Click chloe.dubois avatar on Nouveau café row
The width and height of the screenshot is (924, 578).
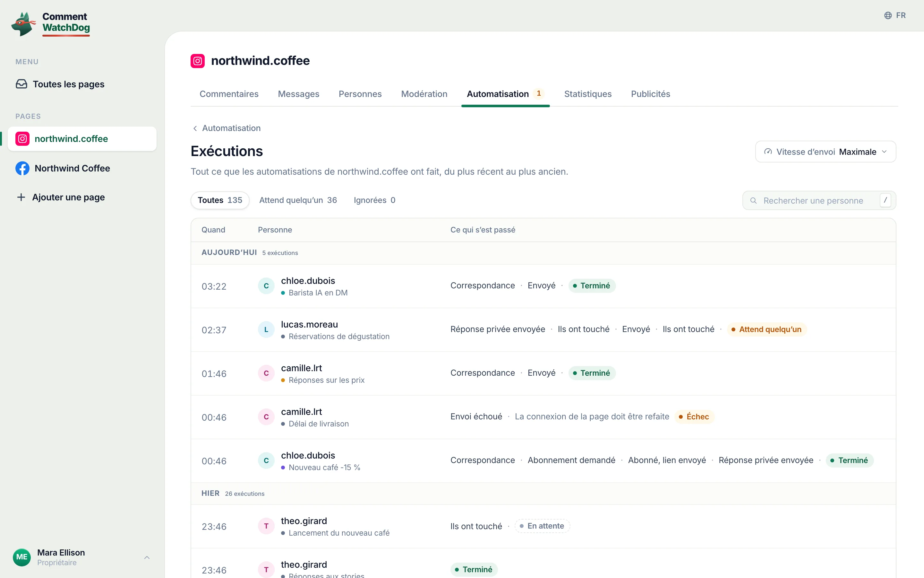266,460
